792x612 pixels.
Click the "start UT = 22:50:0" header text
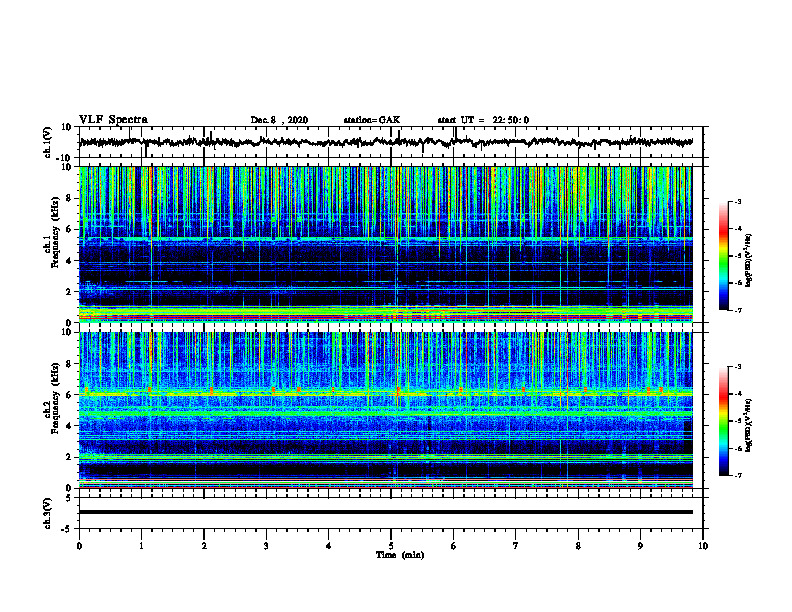click(483, 120)
